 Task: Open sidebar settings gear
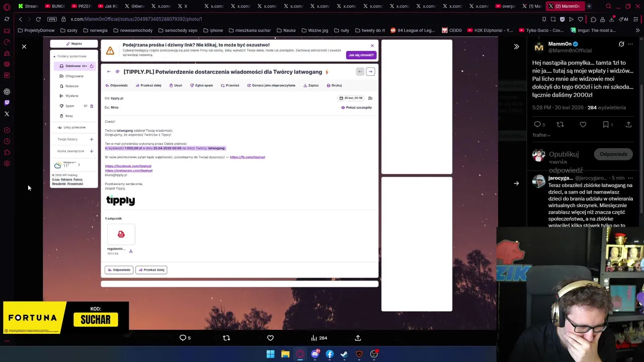(7, 163)
